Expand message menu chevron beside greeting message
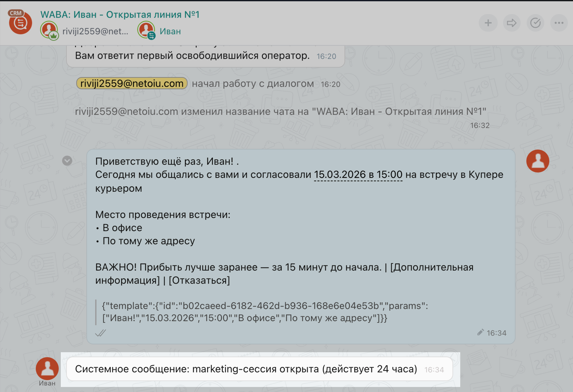Image resolution: width=573 pixels, height=392 pixels. pyautogui.click(x=67, y=161)
